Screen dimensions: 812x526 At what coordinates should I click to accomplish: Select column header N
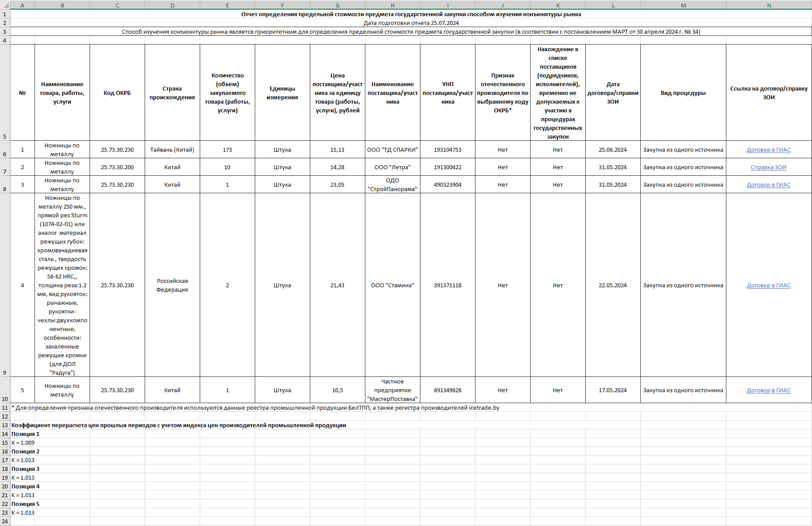click(769, 5)
